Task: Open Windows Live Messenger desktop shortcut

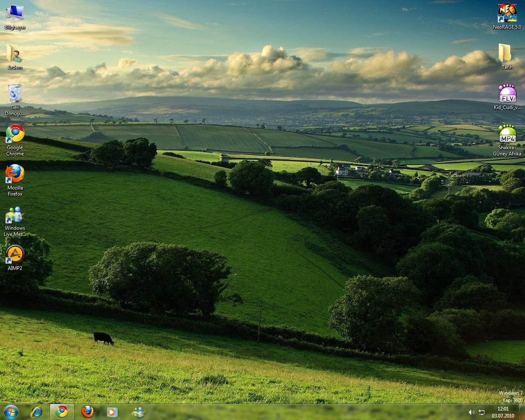Action: coord(15,215)
